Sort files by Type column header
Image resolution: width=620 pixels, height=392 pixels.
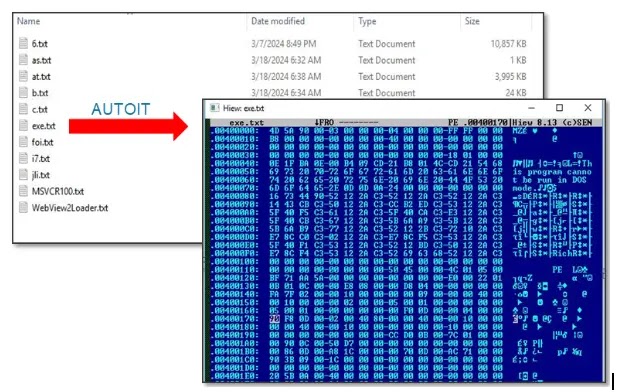pyautogui.click(x=367, y=21)
